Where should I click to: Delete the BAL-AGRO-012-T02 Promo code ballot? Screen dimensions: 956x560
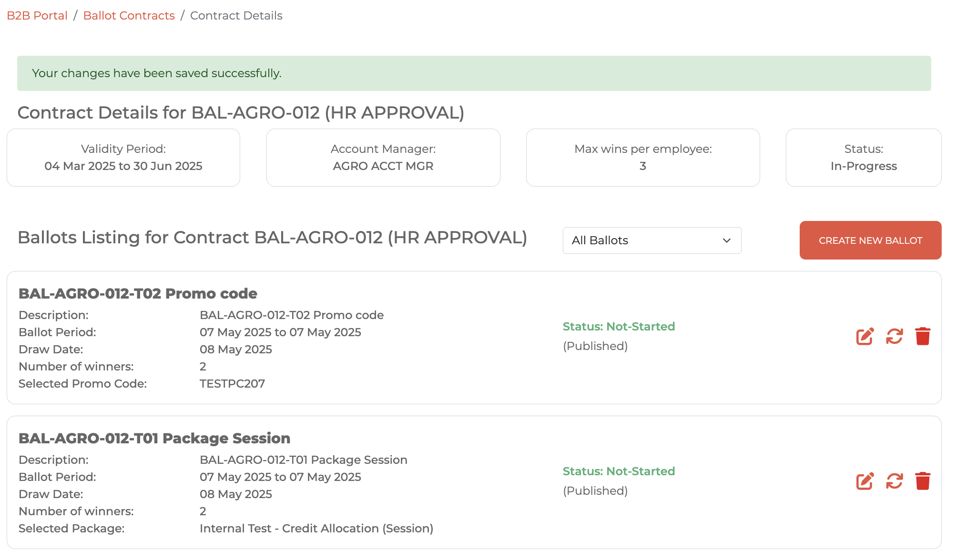pyautogui.click(x=923, y=336)
